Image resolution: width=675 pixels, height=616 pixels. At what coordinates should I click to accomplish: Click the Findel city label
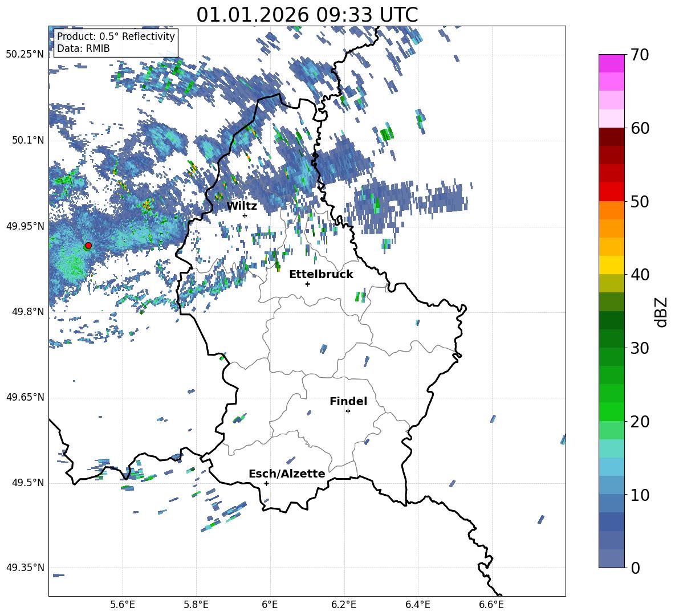pos(348,401)
